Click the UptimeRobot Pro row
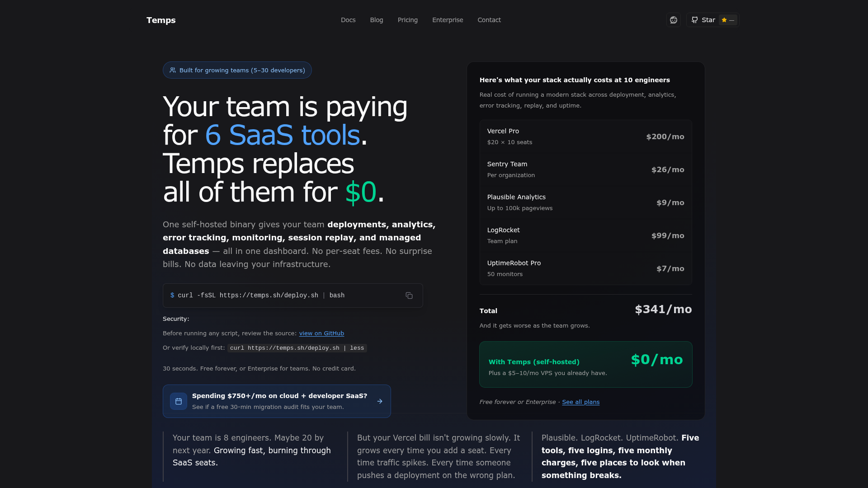Image resolution: width=868 pixels, height=488 pixels. coord(585,268)
